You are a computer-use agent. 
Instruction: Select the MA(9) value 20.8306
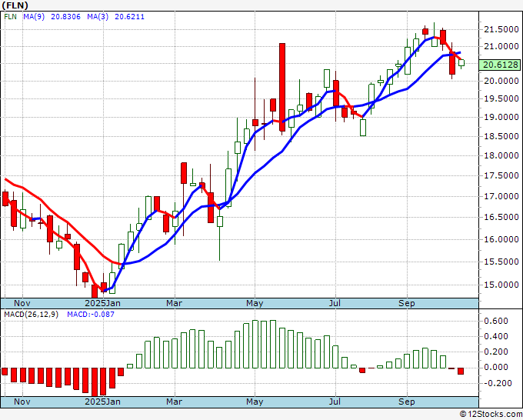tap(65, 16)
